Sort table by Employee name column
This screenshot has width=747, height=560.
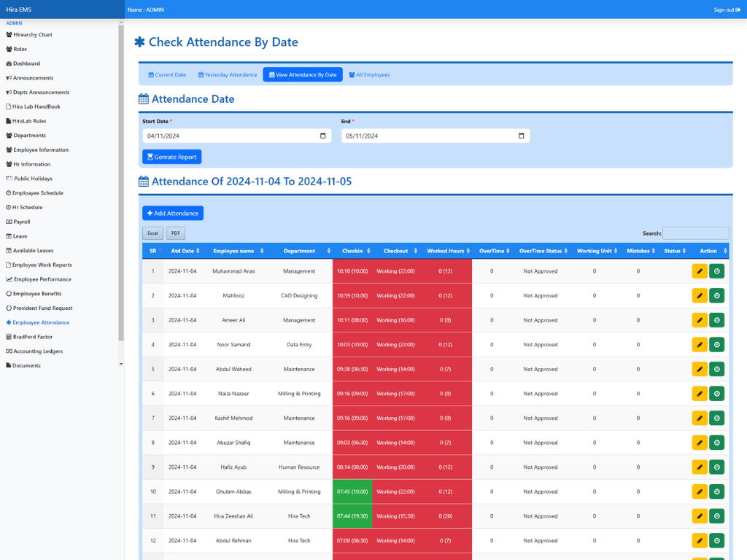233,251
